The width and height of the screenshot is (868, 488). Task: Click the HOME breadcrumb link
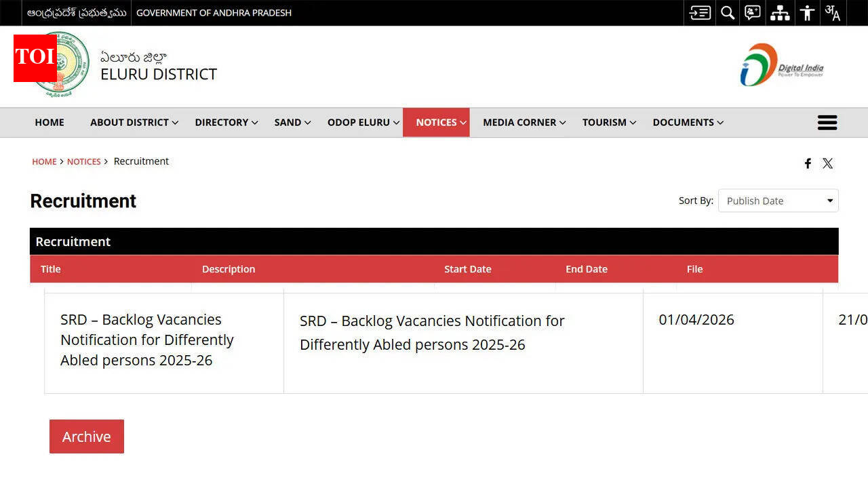(44, 162)
